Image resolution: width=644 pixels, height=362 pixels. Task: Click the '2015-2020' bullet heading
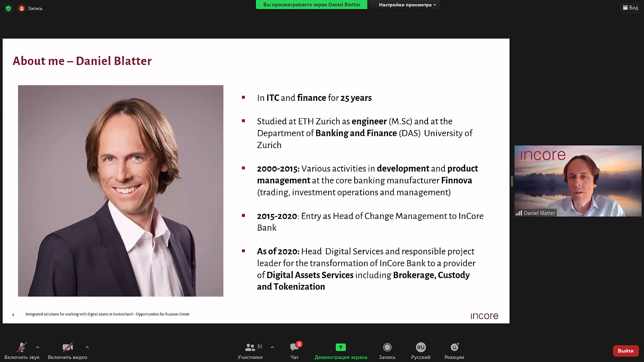[277, 216]
